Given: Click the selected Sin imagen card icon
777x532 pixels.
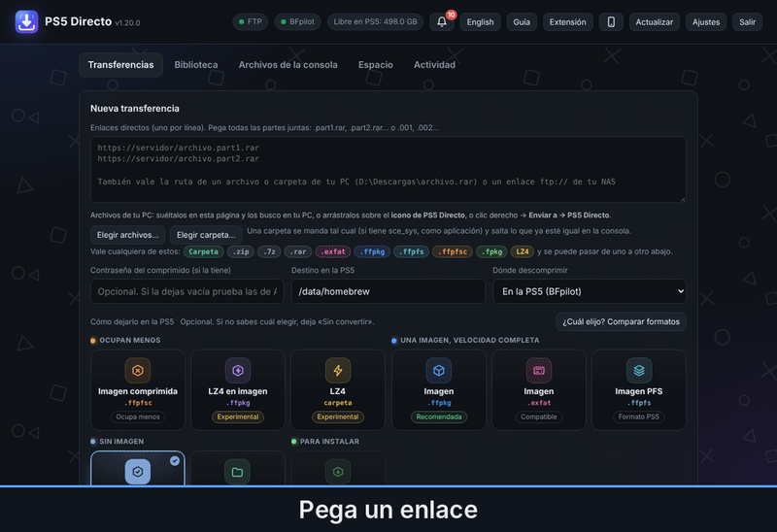Looking at the screenshot, I should (x=138, y=472).
